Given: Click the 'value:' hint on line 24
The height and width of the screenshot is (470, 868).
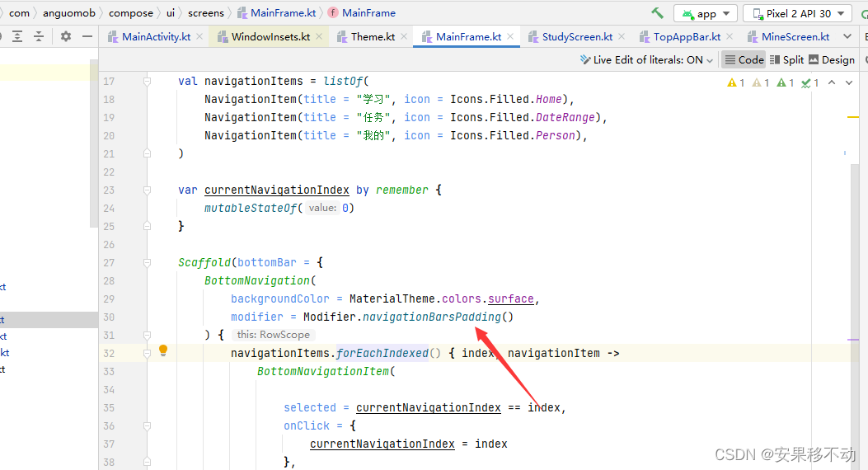Looking at the screenshot, I should (322, 208).
